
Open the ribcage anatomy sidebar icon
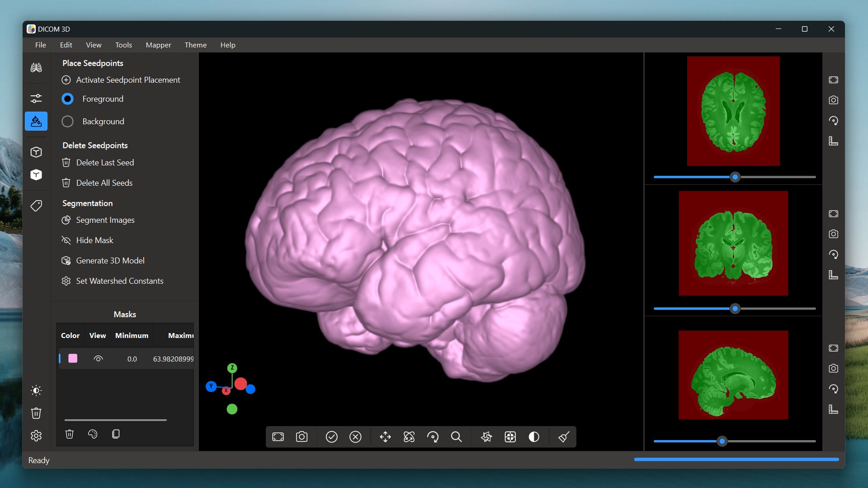(36, 68)
